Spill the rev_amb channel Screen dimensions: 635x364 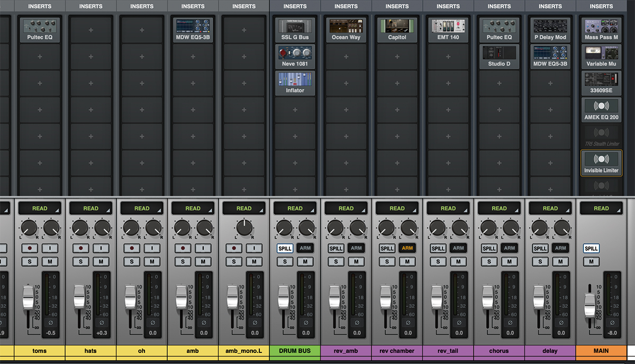[336, 248]
